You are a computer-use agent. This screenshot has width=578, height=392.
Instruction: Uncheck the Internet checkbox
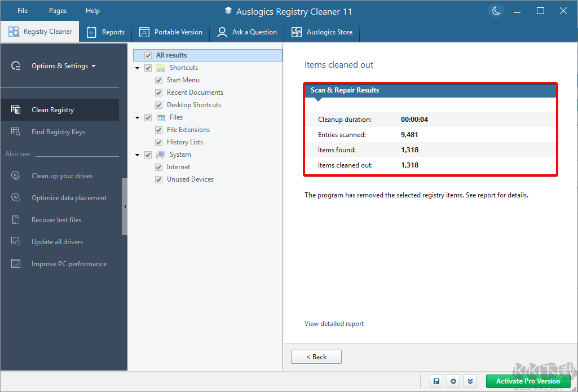[158, 166]
